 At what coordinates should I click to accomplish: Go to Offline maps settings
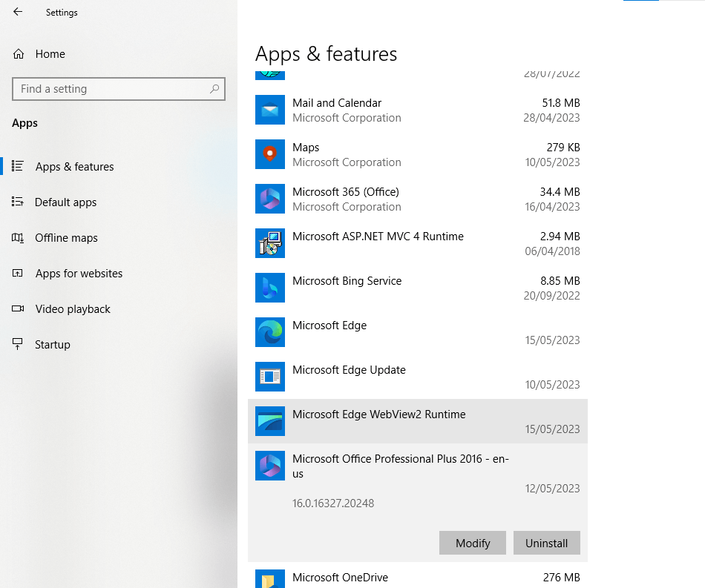point(66,237)
